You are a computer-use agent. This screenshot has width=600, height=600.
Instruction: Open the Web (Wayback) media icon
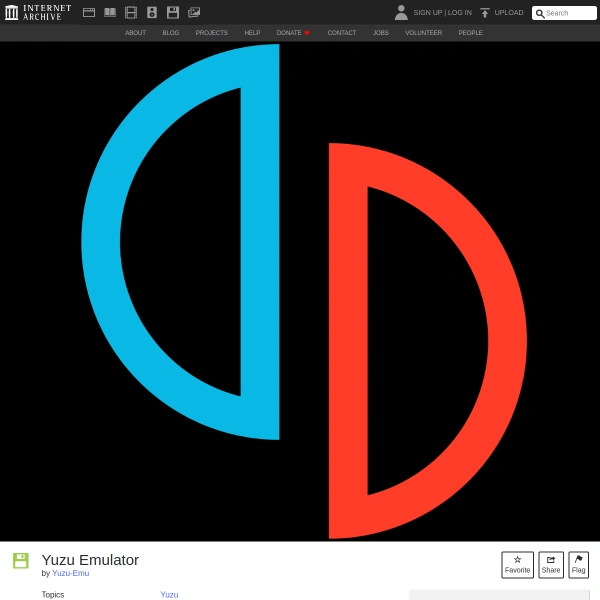89,13
